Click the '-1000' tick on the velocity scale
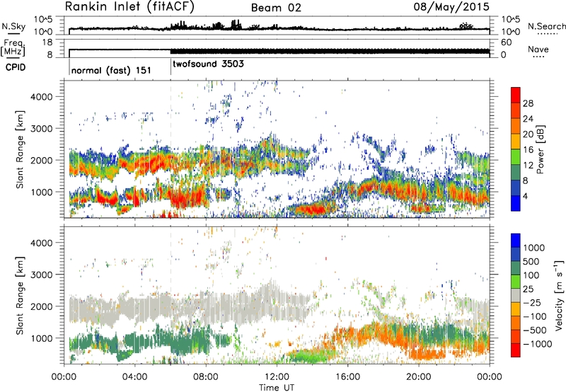This screenshot has width=566, height=392. tap(537, 344)
